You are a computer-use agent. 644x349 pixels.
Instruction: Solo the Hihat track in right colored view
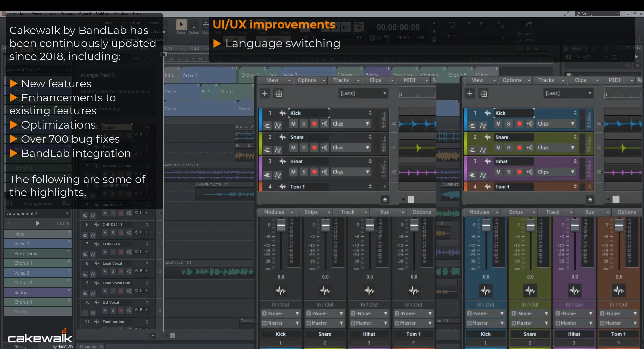[508, 172]
